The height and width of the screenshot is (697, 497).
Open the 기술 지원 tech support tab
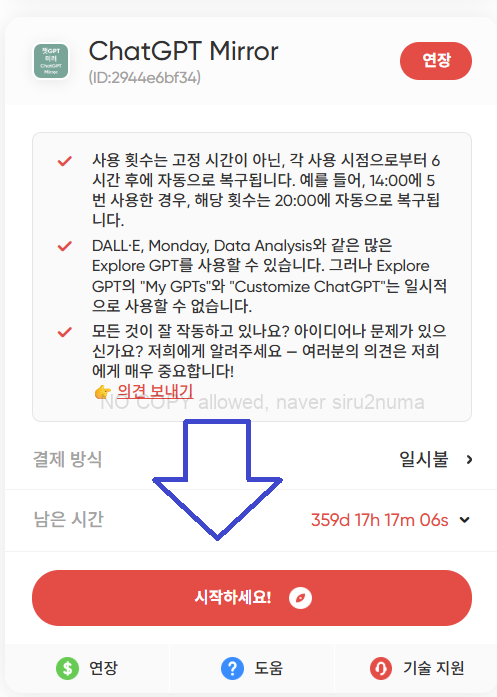coord(416,668)
